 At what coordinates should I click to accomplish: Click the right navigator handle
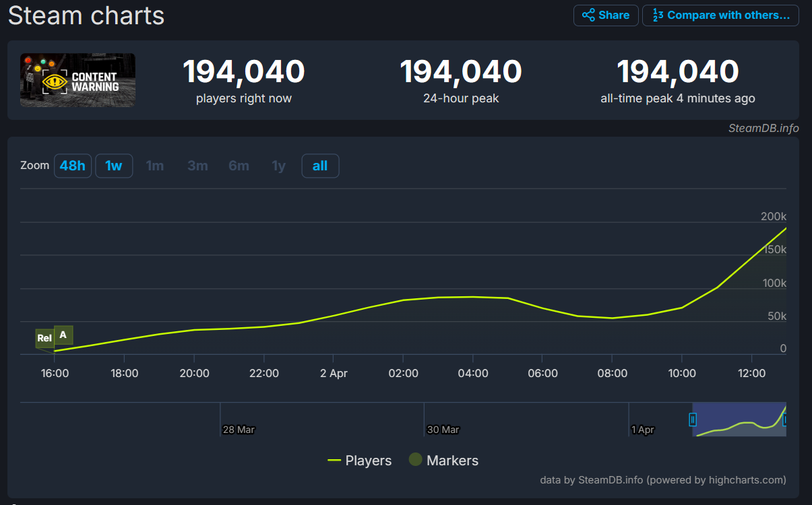tap(787, 419)
